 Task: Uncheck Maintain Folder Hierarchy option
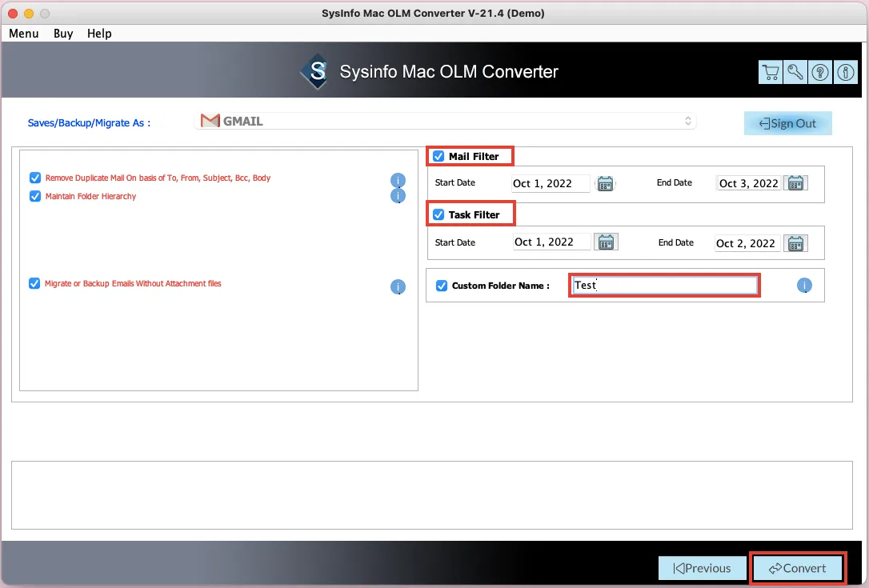(x=35, y=196)
